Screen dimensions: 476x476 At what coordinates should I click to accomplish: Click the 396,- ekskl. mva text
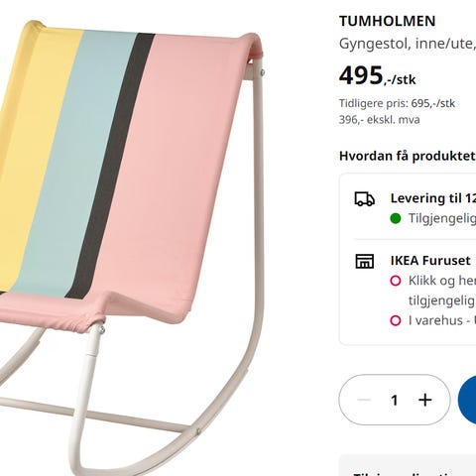(x=380, y=120)
